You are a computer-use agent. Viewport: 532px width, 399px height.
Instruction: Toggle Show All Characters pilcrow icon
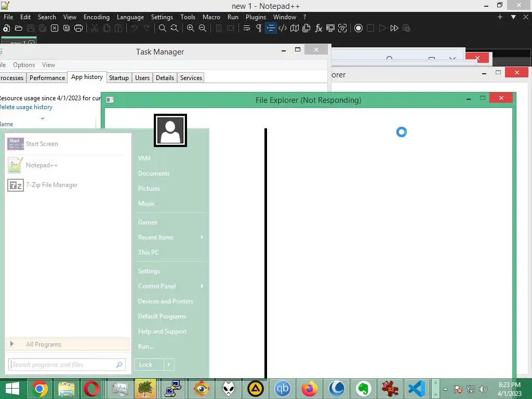tap(259, 28)
